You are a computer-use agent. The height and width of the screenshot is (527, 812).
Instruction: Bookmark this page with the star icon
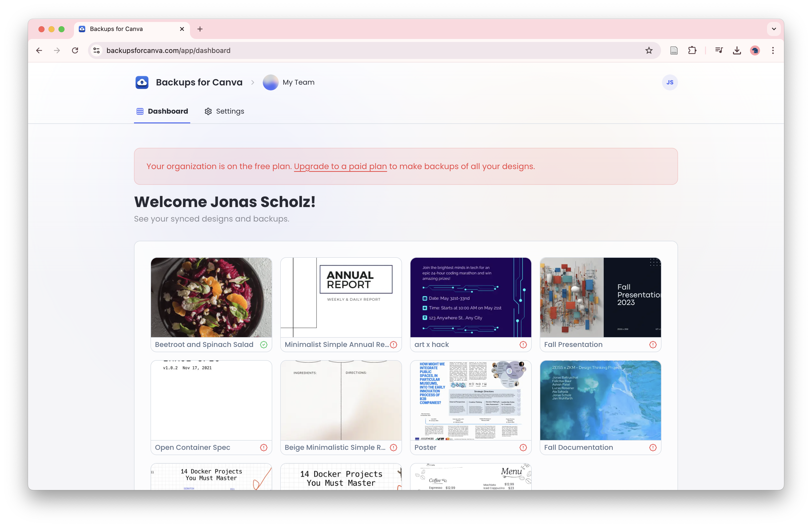[x=648, y=50]
